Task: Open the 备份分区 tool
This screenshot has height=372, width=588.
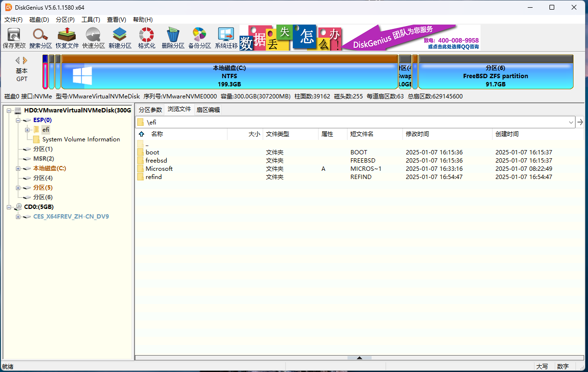Action: (200, 38)
